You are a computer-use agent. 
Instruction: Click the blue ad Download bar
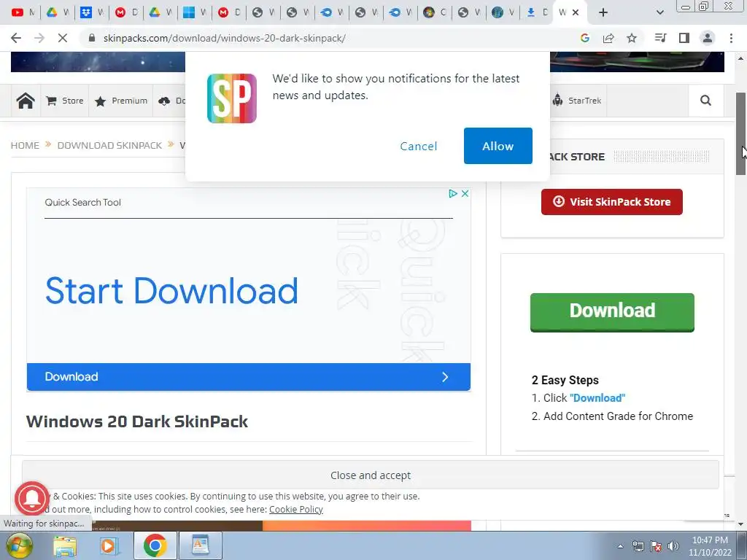coord(248,377)
